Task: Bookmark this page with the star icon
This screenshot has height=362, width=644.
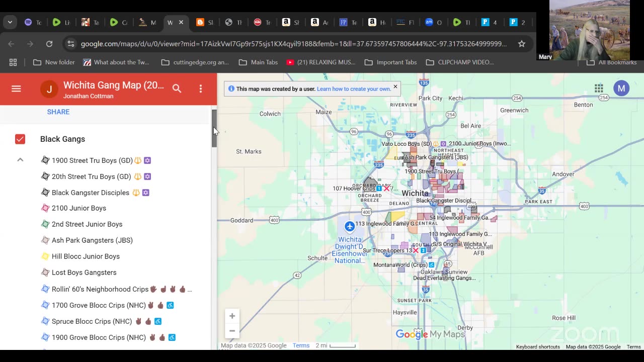Action: (522, 44)
